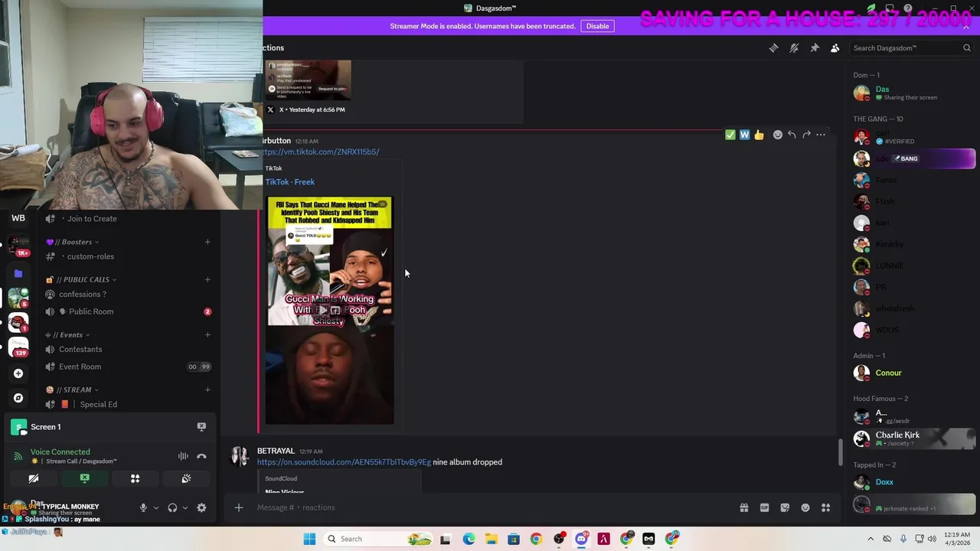Open the custom-roles text channel
980x551 pixels.
click(128, 256)
